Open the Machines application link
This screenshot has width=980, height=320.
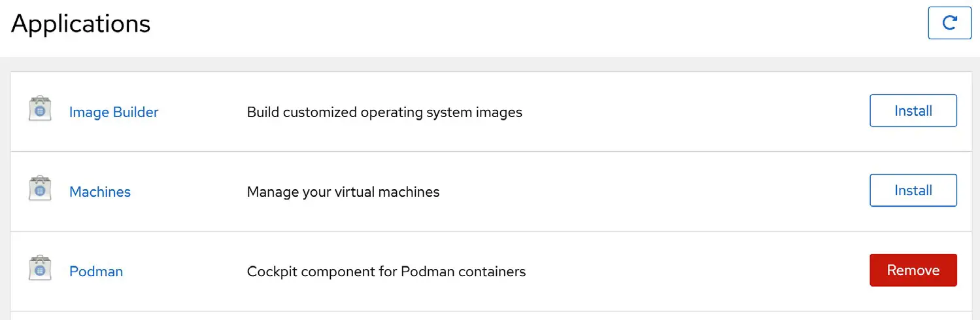click(x=100, y=192)
